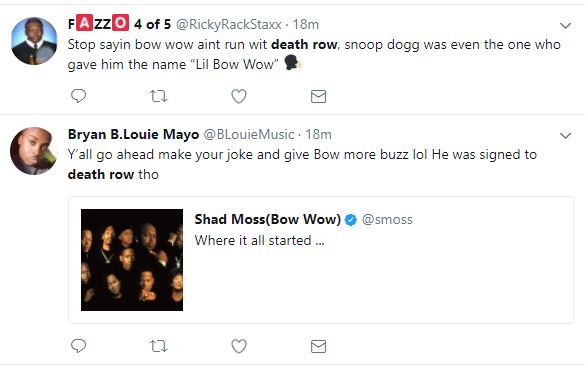
Task: Reply to the RickyRackStaxx tweet
Action: click(x=78, y=96)
